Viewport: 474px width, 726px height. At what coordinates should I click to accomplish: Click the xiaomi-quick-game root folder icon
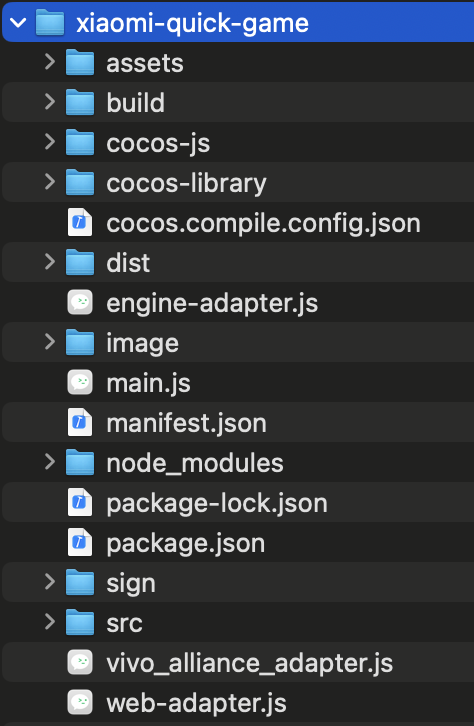tap(50, 22)
